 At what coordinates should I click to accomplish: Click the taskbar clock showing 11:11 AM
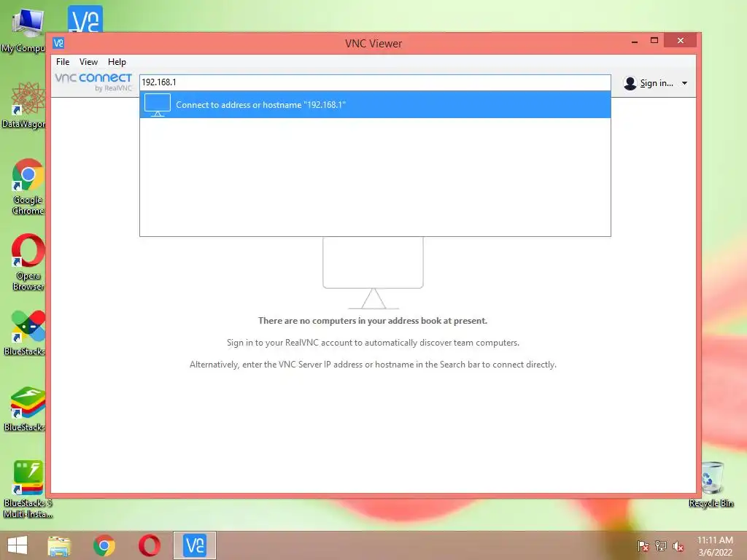point(715,546)
